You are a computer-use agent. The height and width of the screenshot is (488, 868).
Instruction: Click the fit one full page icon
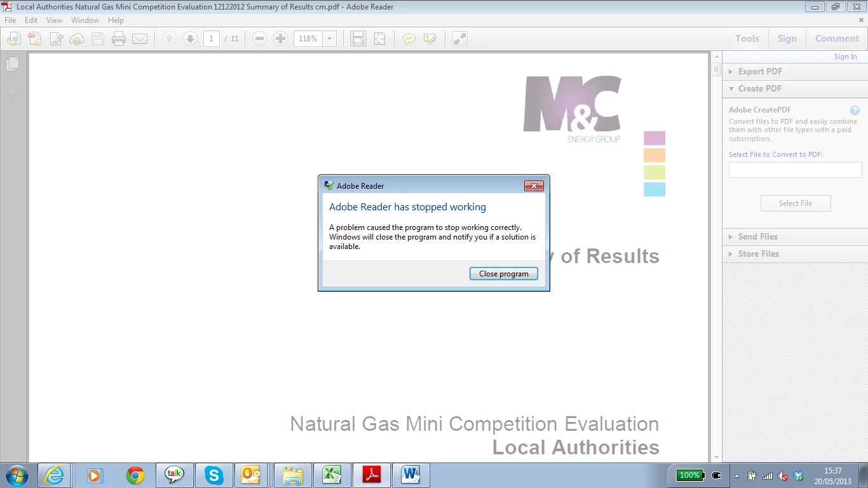379,39
